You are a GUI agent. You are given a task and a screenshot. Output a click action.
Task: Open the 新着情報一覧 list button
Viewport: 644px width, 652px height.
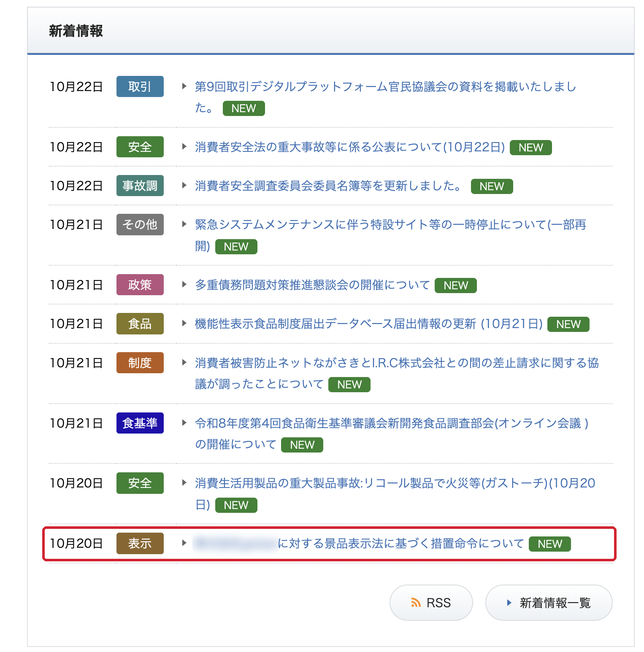pos(549,603)
